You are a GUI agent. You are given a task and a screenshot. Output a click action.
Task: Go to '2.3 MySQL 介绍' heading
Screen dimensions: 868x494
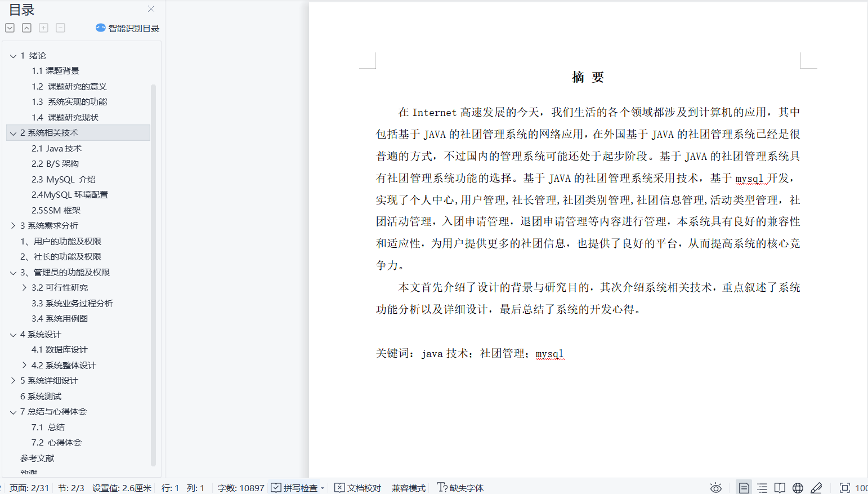pos(64,179)
